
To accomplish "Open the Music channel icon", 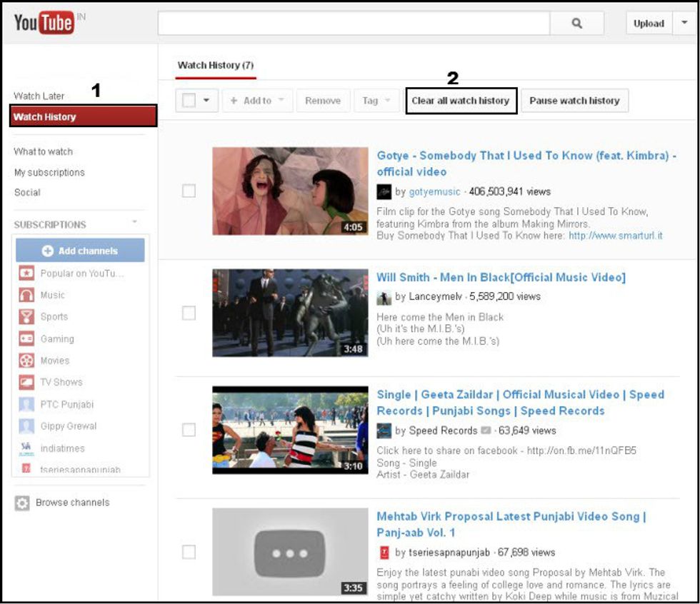I will (26, 295).
